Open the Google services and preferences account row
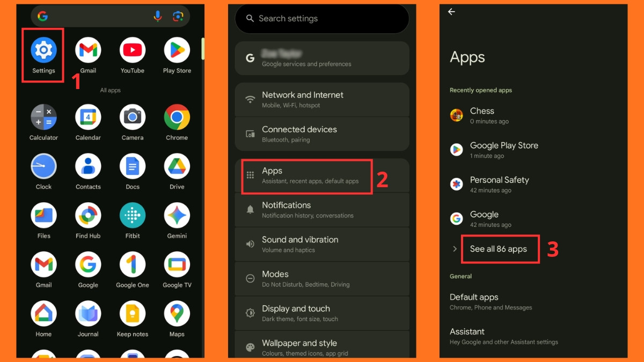The height and width of the screenshot is (362, 644). point(322,58)
